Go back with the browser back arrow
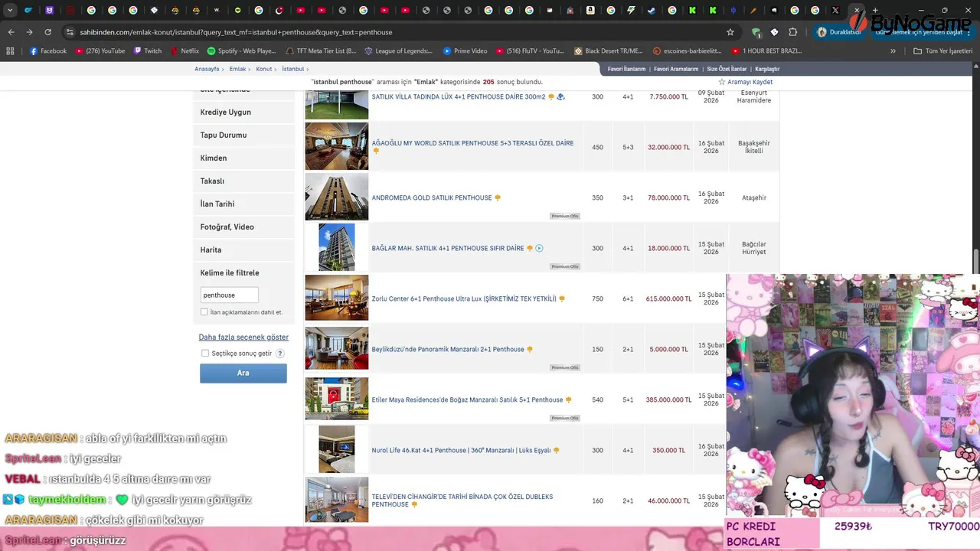Viewport: 980px width, 551px height. tap(11, 32)
